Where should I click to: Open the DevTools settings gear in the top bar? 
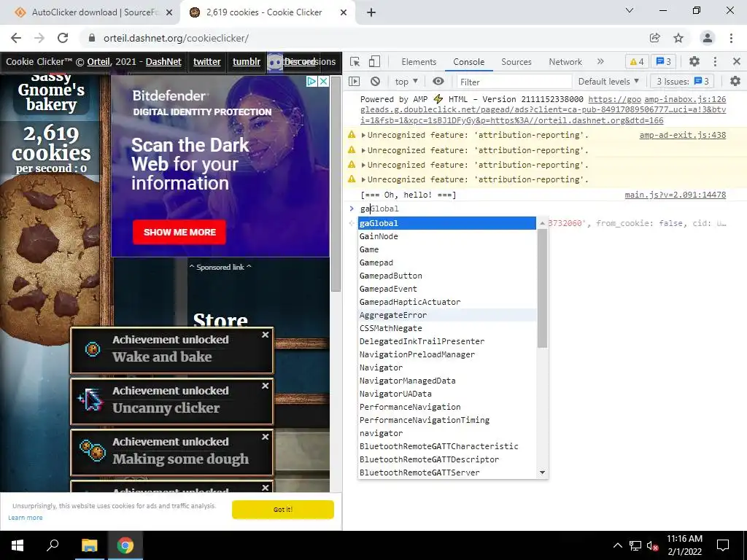(694, 61)
